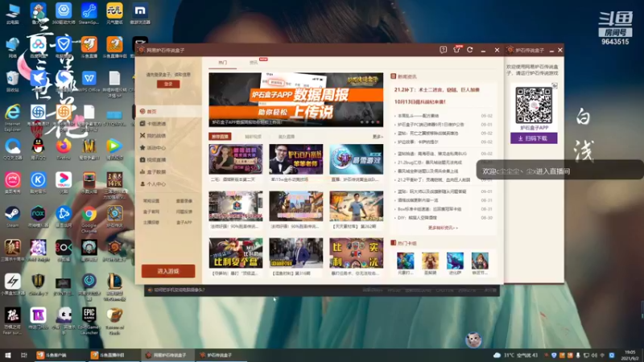The height and width of the screenshot is (362, 644).
Task: Open the fourth hot deck card icon
Action: click(x=480, y=261)
